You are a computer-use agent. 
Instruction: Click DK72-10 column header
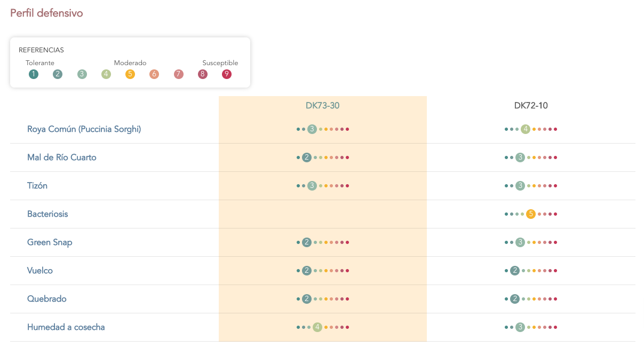(x=531, y=106)
